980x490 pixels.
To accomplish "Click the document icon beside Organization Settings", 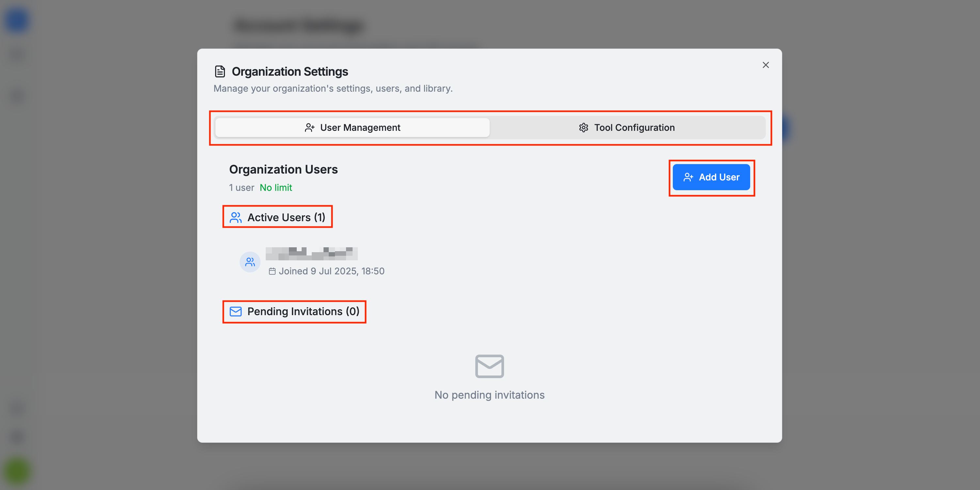I will coord(220,71).
